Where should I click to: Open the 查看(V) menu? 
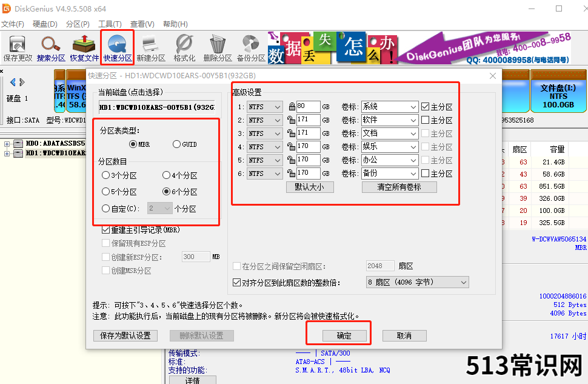pos(142,24)
